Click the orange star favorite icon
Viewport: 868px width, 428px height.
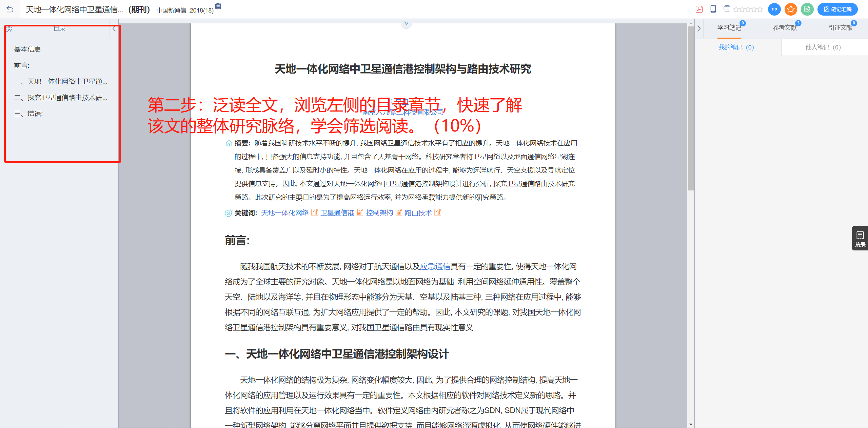pyautogui.click(x=791, y=9)
